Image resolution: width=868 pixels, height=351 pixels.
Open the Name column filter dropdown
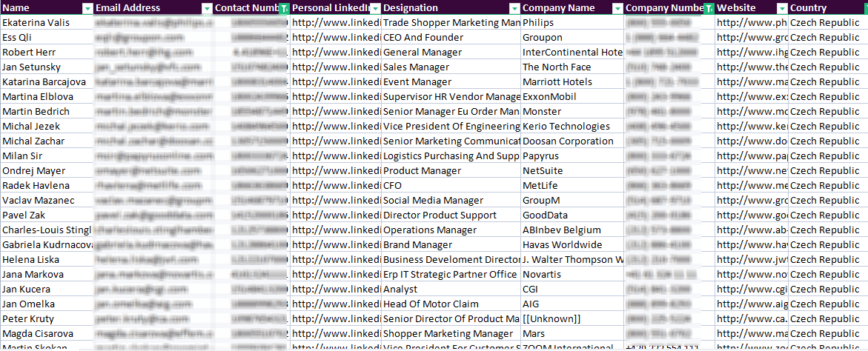(x=87, y=8)
